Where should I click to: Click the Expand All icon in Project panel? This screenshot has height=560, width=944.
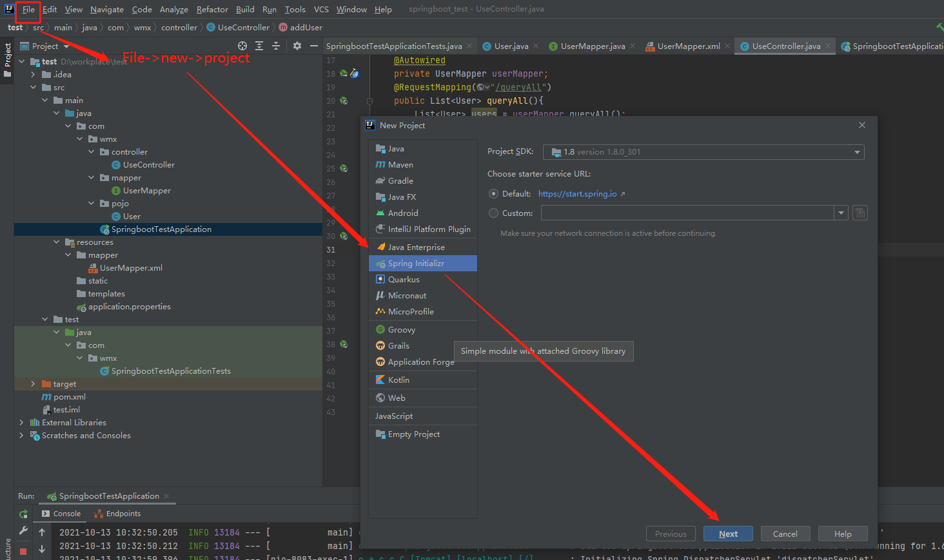point(259,46)
